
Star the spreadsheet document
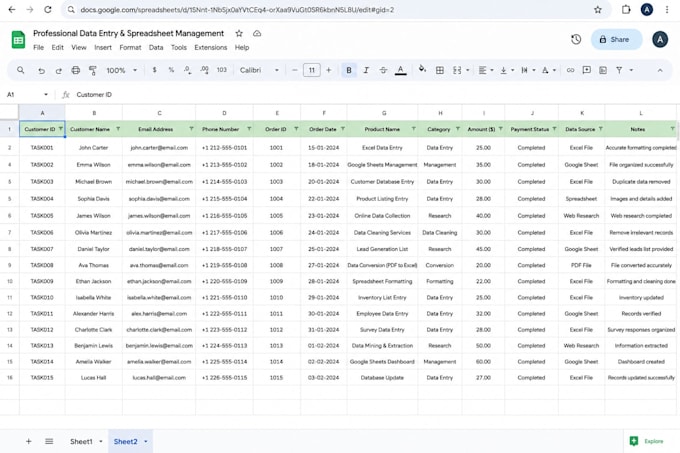click(x=239, y=33)
